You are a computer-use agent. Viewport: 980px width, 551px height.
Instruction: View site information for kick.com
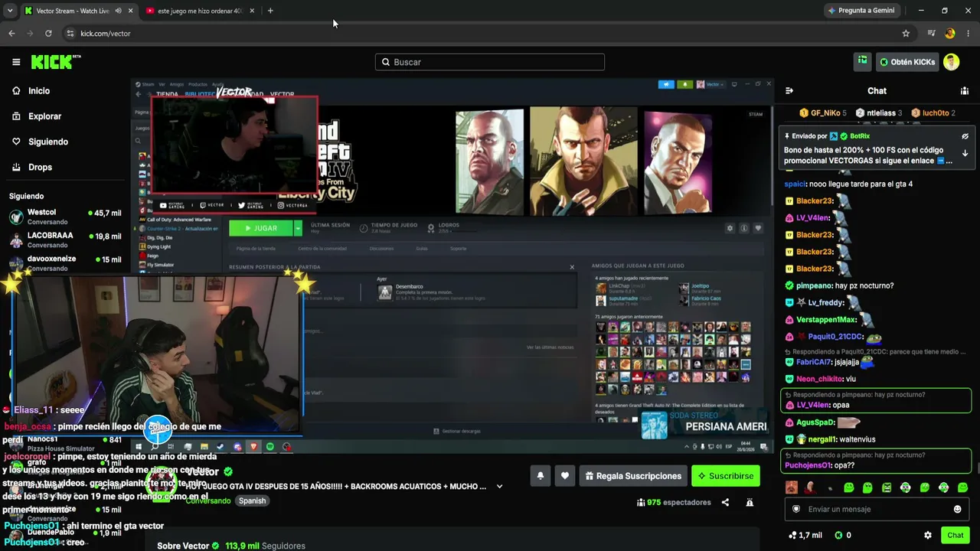click(x=70, y=34)
